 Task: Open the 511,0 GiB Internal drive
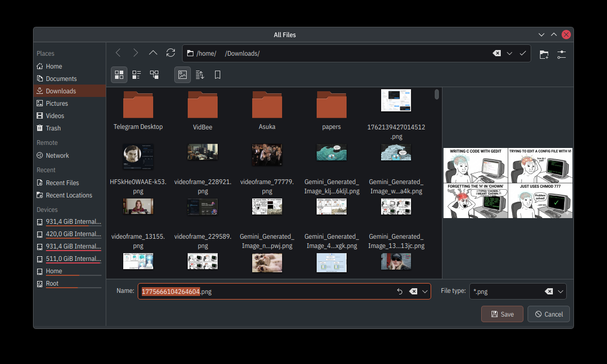70,259
